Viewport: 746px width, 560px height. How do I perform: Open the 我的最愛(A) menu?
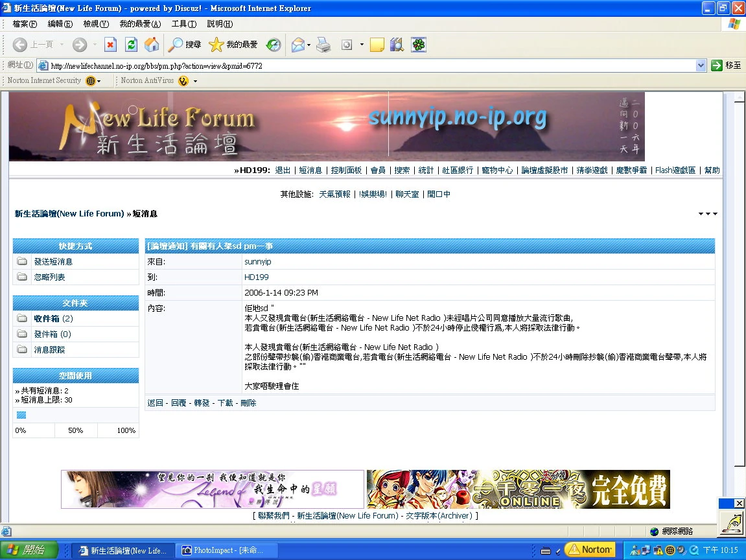pyautogui.click(x=141, y=24)
